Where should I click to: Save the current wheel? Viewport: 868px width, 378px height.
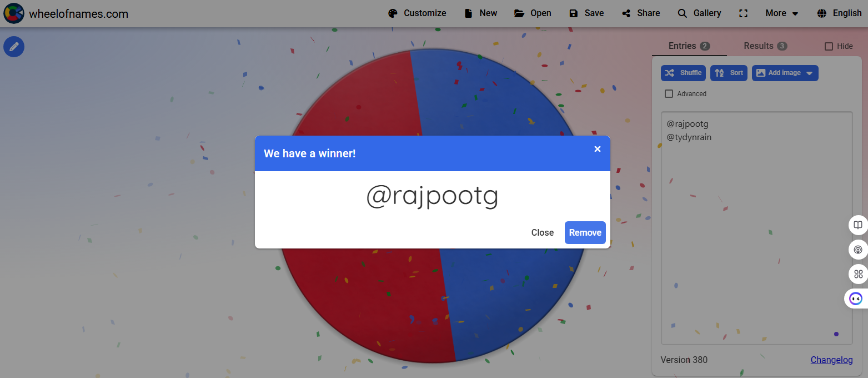pos(586,13)
